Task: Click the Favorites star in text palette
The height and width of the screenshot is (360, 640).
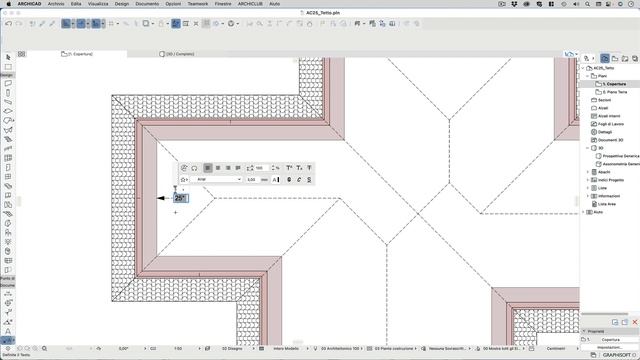Action: [184, 179]
